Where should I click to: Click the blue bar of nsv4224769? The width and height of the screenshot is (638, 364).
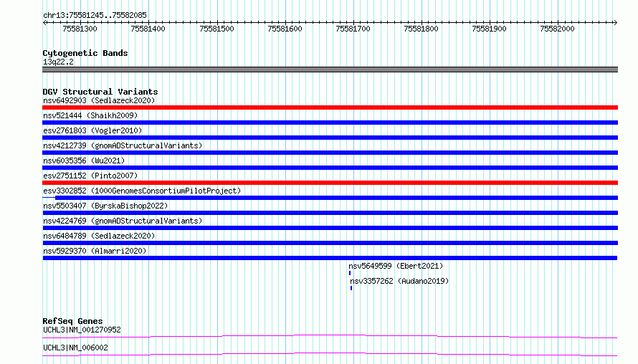click(x=330, y=228)
